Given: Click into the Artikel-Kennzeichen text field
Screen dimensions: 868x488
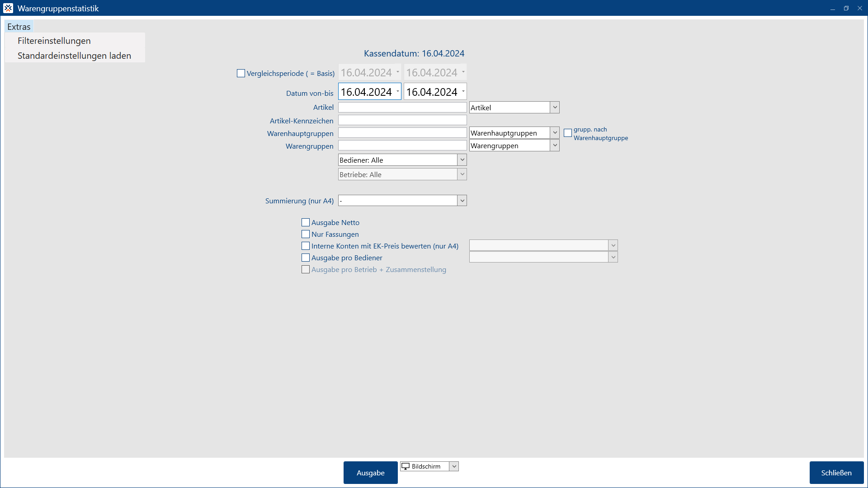Looking at the screenshot, I should coord(402,120).
